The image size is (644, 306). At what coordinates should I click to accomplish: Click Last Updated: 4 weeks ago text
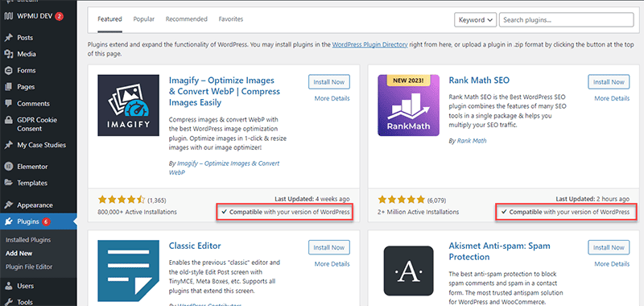pyautogui.click(x=312, y=199)
